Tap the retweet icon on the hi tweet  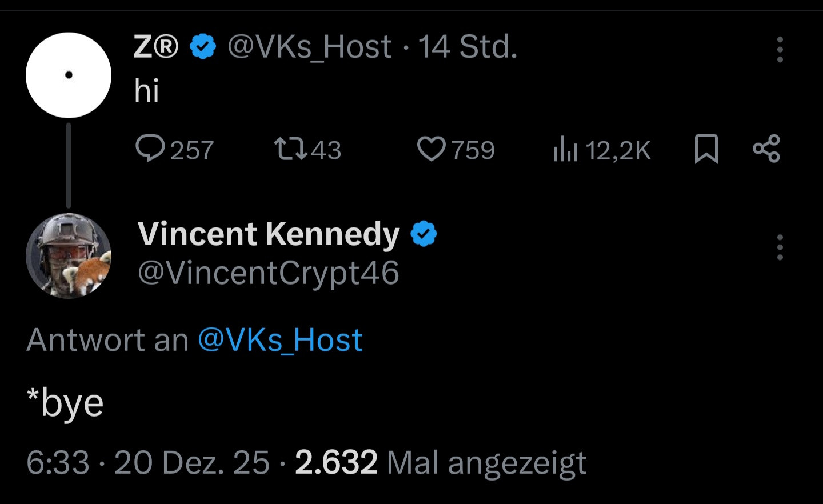pos(291,149)
